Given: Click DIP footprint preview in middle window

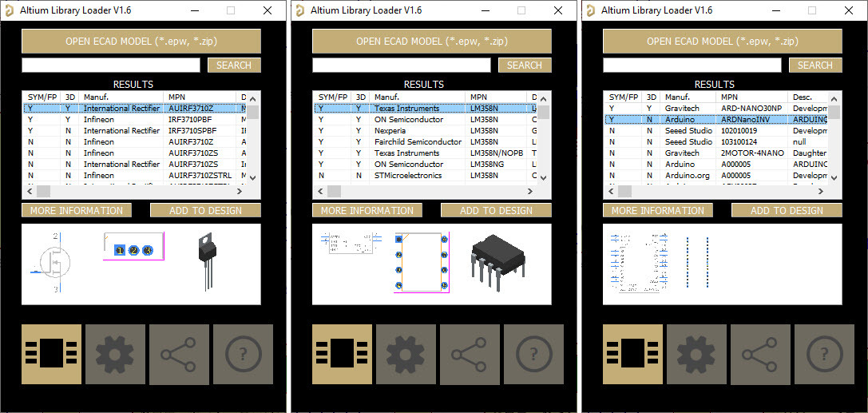Looking at the screenshot, I should click(x=422, y=262).
